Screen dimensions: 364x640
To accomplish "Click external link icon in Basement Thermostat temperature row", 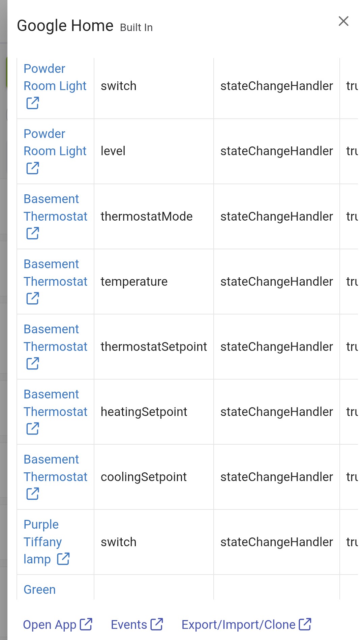I will [33, 298].
